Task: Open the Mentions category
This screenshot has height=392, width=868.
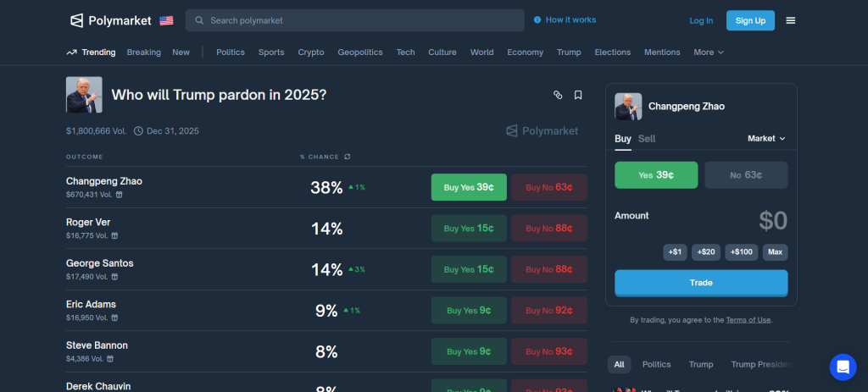Action: click(x=662, y=52)
